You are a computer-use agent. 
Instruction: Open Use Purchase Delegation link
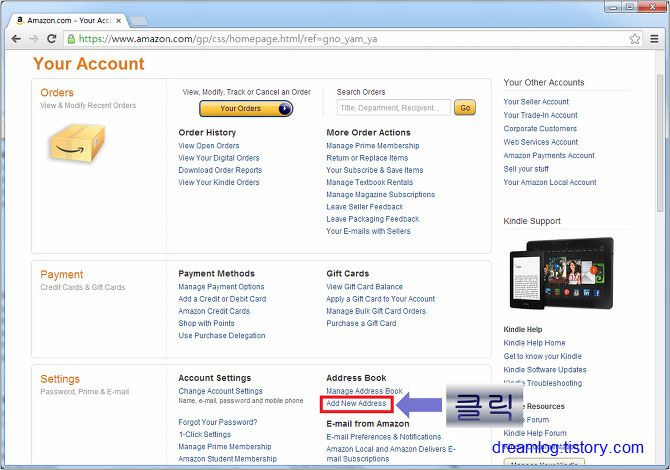(x=222, y=336)
